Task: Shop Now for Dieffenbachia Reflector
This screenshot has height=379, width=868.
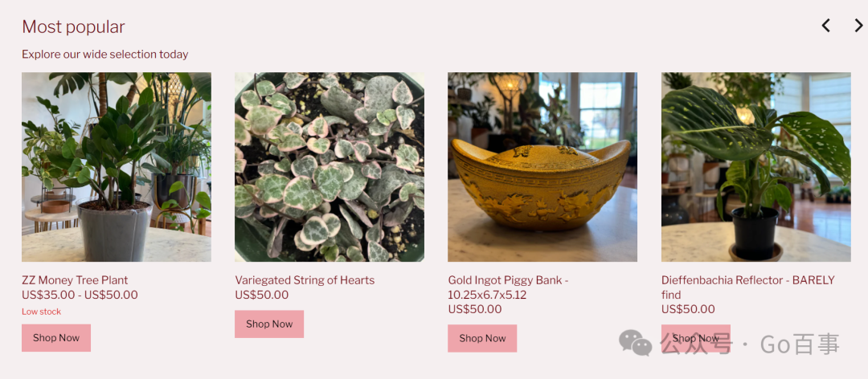Action: coord(695,338)
